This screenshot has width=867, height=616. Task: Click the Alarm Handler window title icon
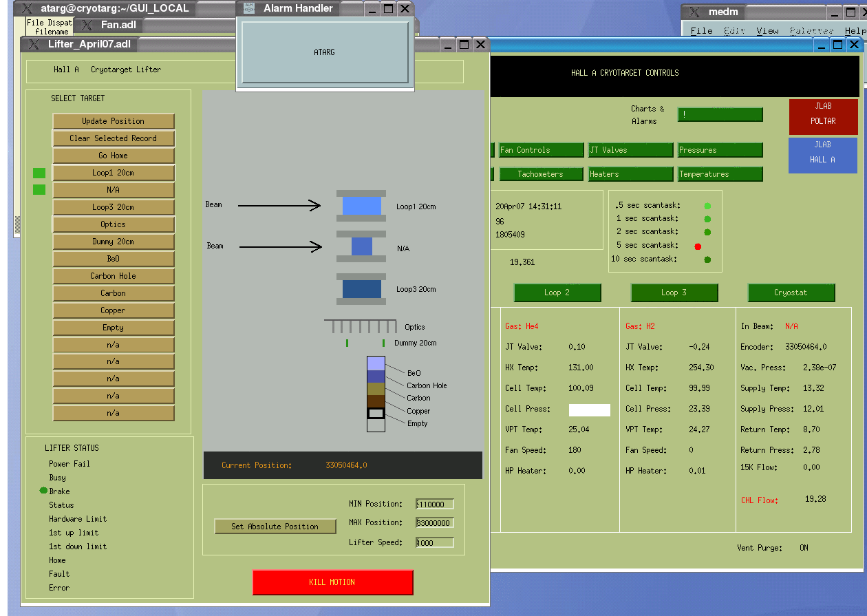point(249,8)
